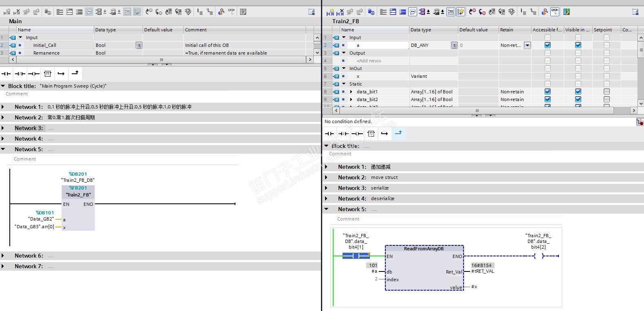Image resolution: width=644 pixels, height=311 pixels.
Task: Click <Add new> cell under Output
Action: pyautogui.click(x=369, y=61)
